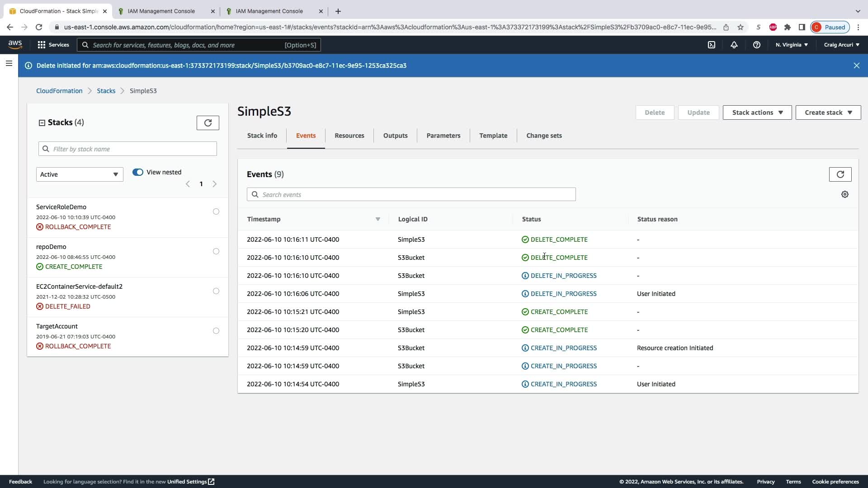This screenshot has width=868, height=488.
Task: Open the Services grid menu
Action: click(x=53, y=45)
